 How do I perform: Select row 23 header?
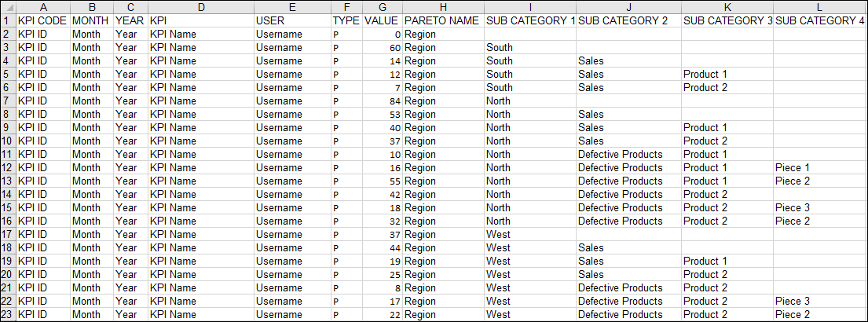pos(8,314)
